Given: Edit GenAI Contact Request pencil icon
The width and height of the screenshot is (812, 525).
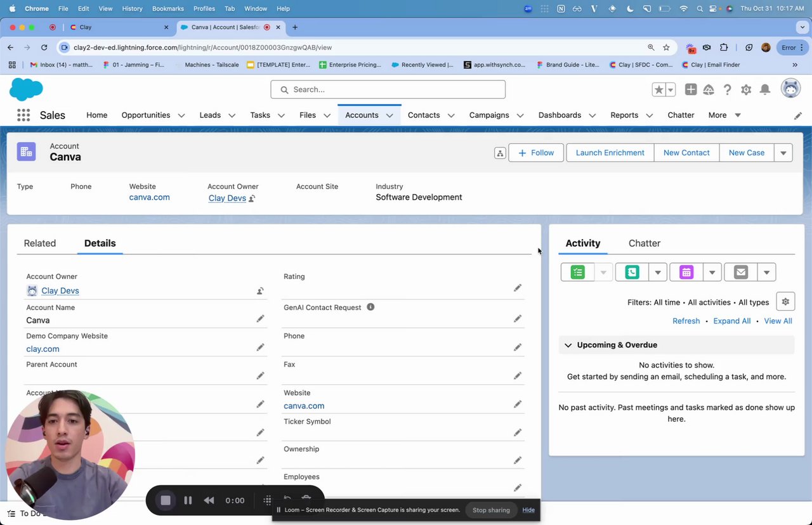Looking at the screenshot, I should (518, 319).
